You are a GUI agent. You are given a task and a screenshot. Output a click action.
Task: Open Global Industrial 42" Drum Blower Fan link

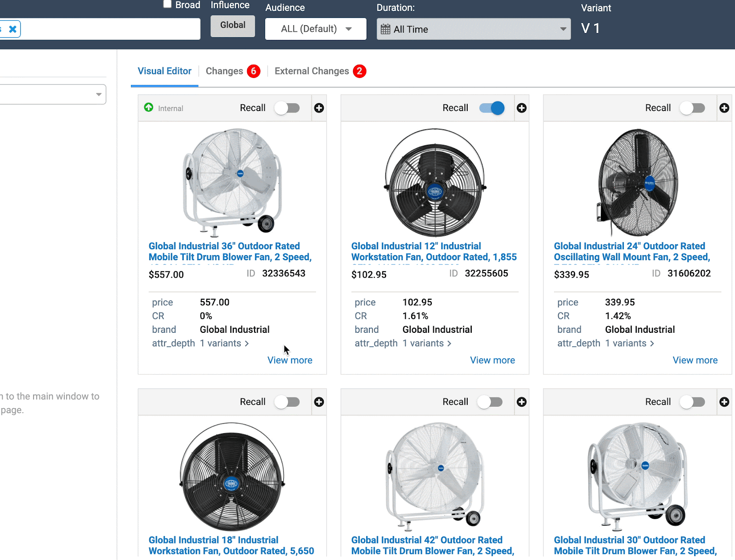pyautogui.click(x=433, y=545)
